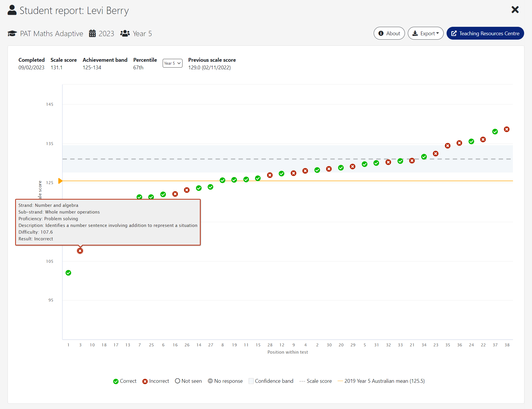532x409 pixels.
Task: Toggle Not seen legend item
Action: pyautogui.click(x=188, y=381)
